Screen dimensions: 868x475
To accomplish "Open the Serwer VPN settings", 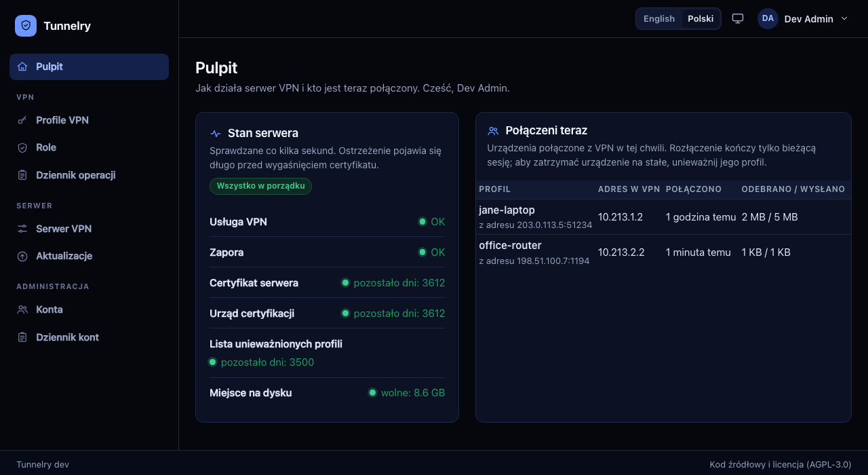I will coord(89,229).
